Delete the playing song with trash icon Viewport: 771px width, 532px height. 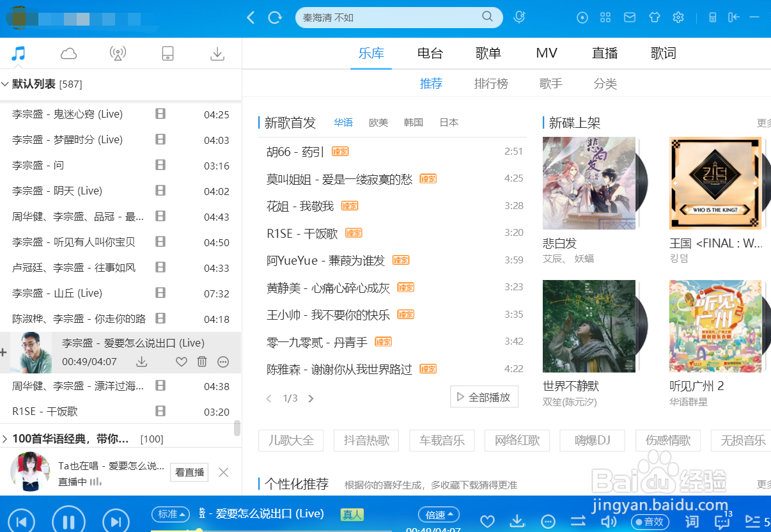point(202,362)
